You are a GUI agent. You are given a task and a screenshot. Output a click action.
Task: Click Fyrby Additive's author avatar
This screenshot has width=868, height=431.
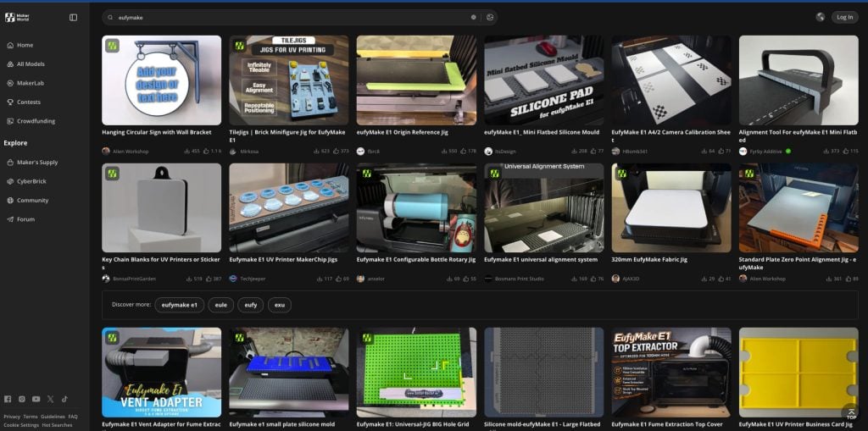tap(743, 151)
